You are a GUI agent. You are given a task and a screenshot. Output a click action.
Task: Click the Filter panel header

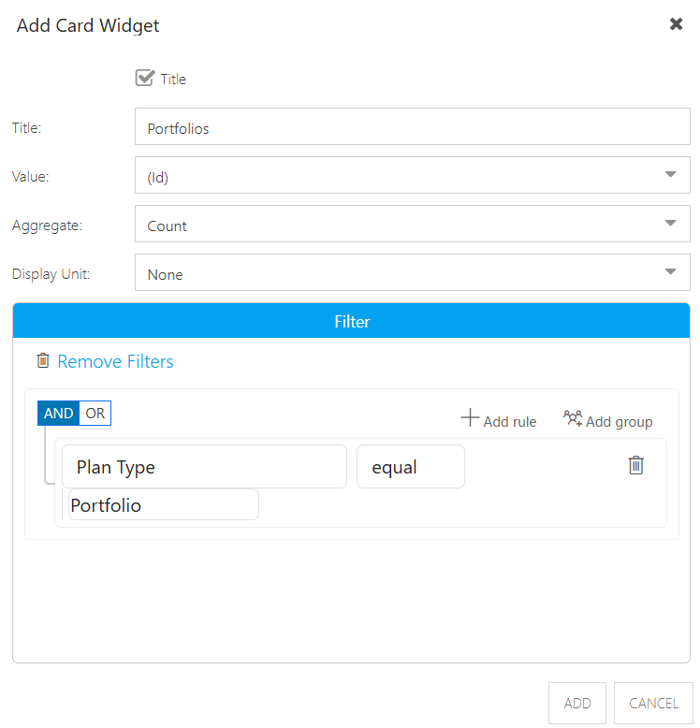(351, 321)
